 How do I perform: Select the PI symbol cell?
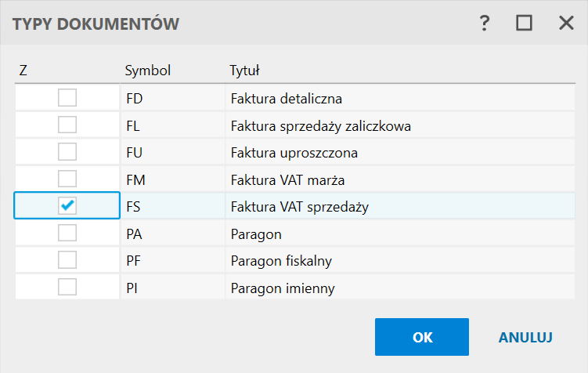(x=132, y=288)
